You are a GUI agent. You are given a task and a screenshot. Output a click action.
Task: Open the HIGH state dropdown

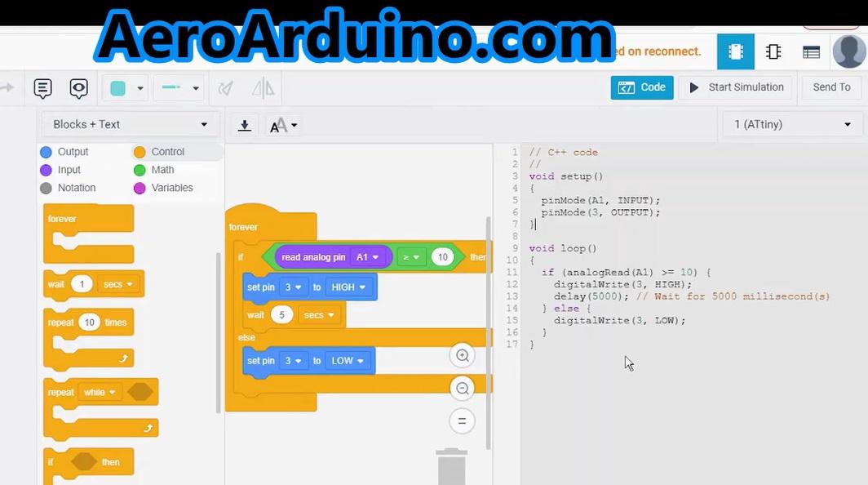pyautogui.click(x=348, y=287)
